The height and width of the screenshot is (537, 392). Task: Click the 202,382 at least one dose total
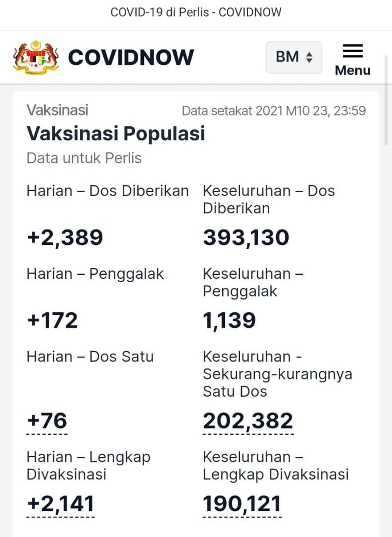pos(248,421)
